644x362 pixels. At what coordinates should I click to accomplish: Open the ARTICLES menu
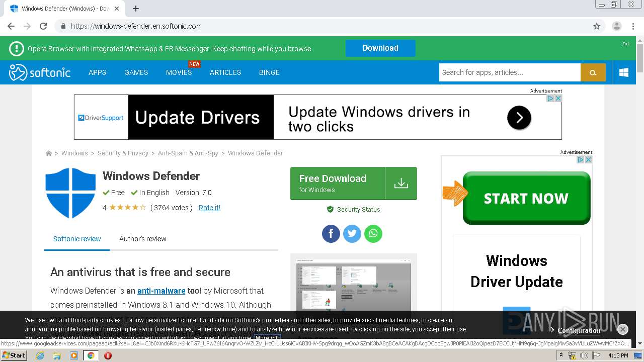[x=225, y=72]
